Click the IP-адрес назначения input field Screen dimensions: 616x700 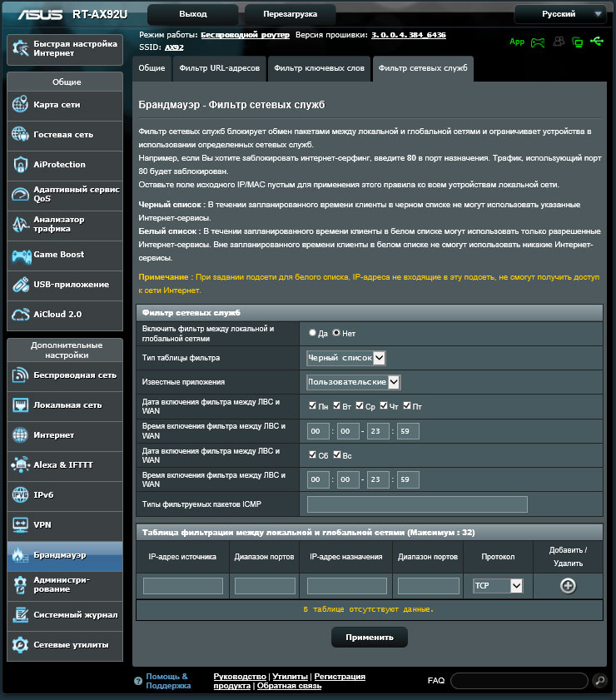[x=347, y=585]
